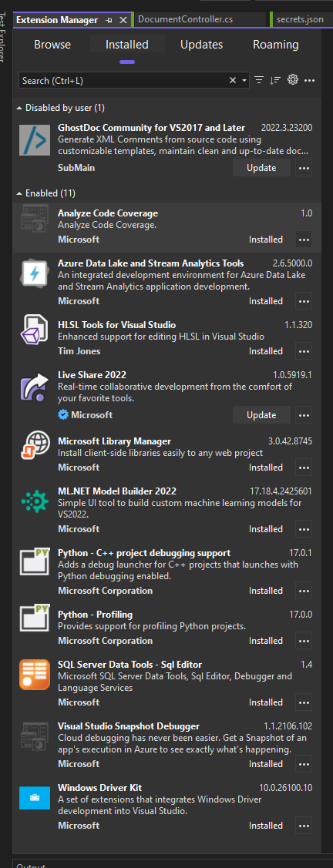Collapse the Disabled by user group

click(19, 107)
